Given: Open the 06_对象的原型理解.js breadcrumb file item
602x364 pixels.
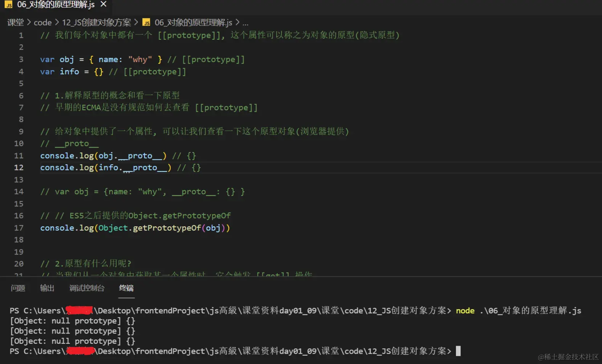Looking at the screenshot, I should pyautogui.click(x=193, y=22).
